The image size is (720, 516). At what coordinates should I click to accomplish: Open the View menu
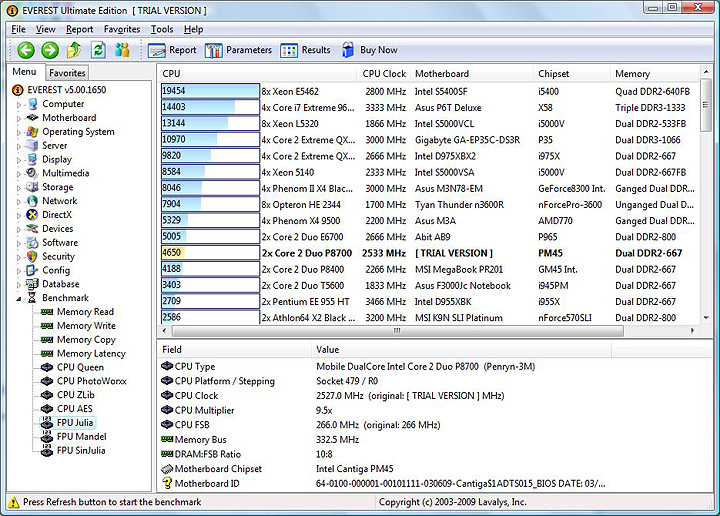pyautogui.click(x=45, y=29)
